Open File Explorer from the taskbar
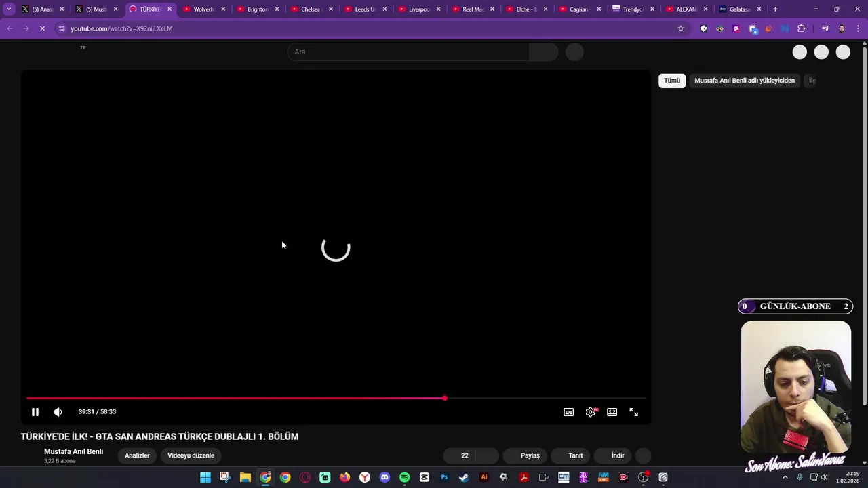The height and width of the screenshot is (488, 868). point(245,477)
